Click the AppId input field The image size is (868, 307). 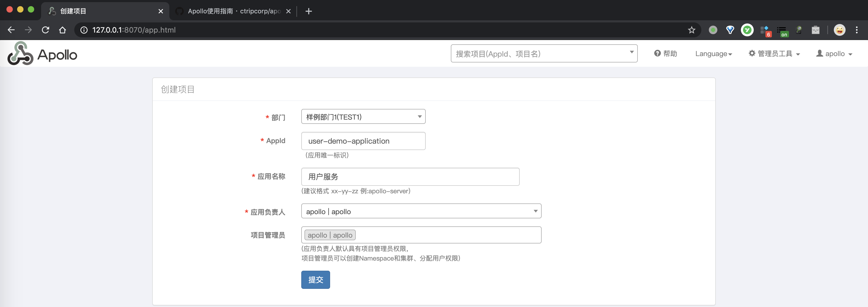363,141
